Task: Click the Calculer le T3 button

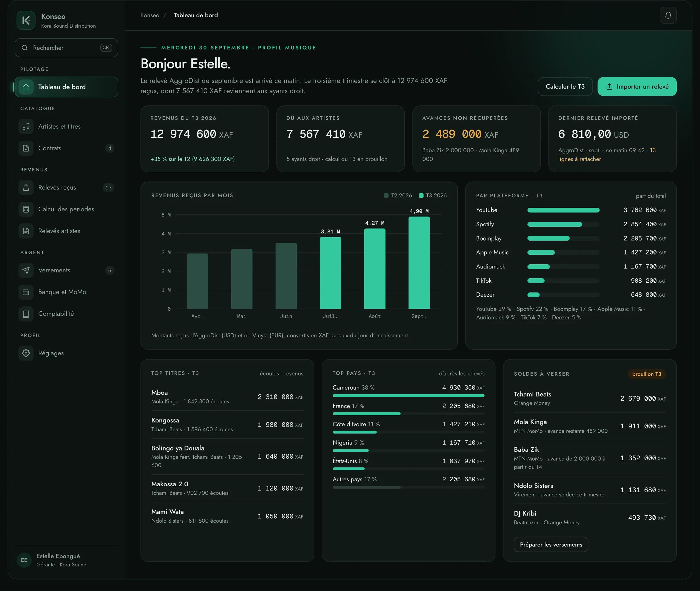Action: point(565,87)
